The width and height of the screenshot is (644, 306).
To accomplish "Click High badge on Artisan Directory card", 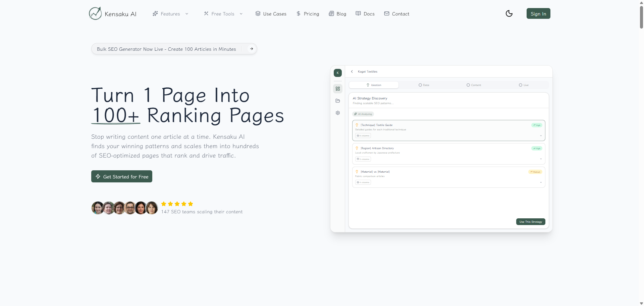I will [537, 148].
